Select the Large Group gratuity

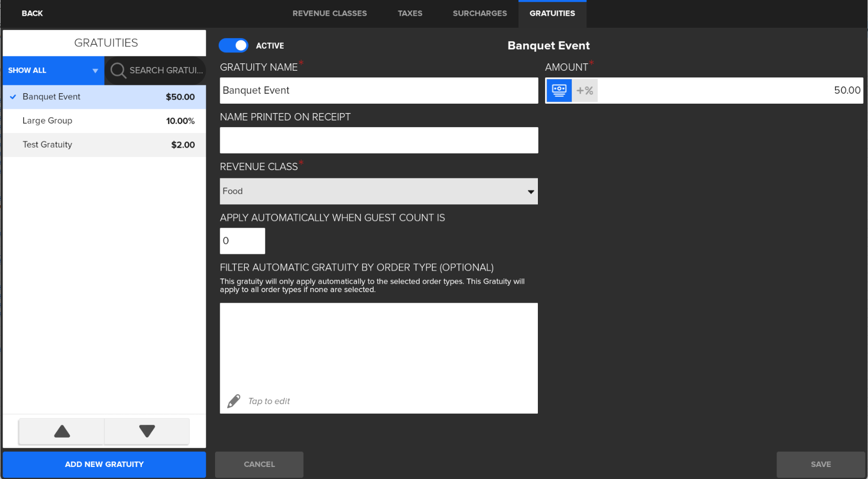(105, 121)
